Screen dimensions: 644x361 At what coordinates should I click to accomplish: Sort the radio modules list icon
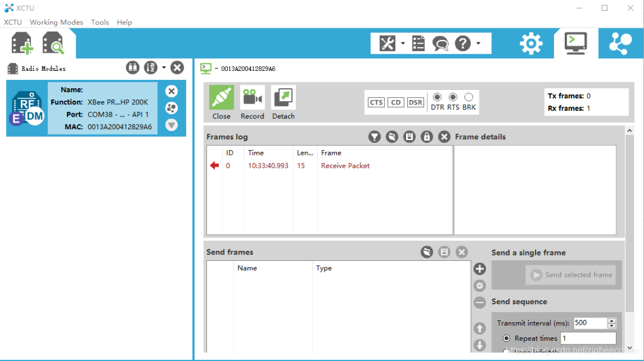point(150,68)
